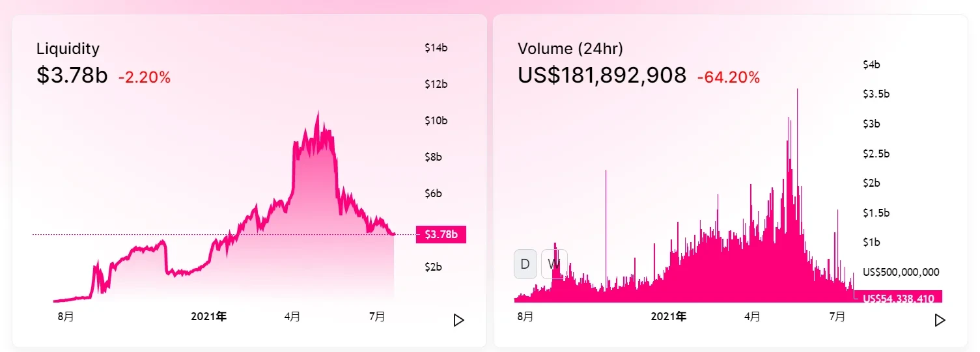This screenshot has height=352, width=980.
Task: Click the Liquidity chart title
Action: [68, 49]
